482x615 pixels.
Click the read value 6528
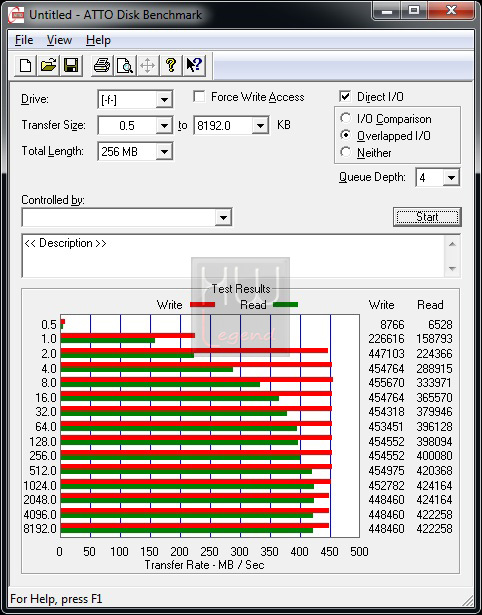point(441,325)
